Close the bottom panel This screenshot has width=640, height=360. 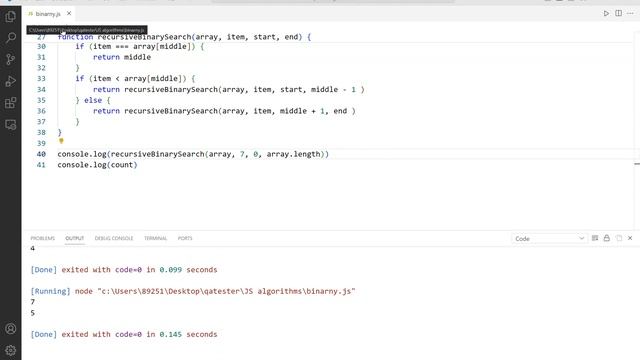click(x=630, y=238)
